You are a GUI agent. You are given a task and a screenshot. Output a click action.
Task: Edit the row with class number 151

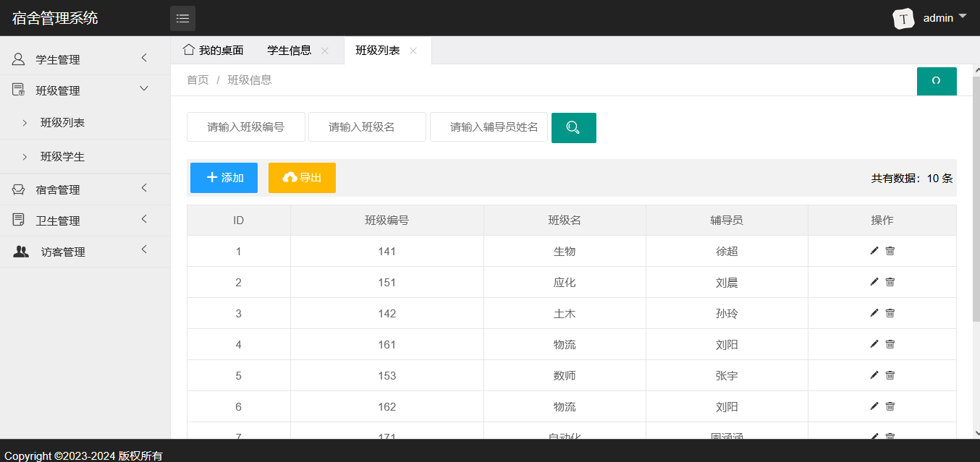point(874,282)
